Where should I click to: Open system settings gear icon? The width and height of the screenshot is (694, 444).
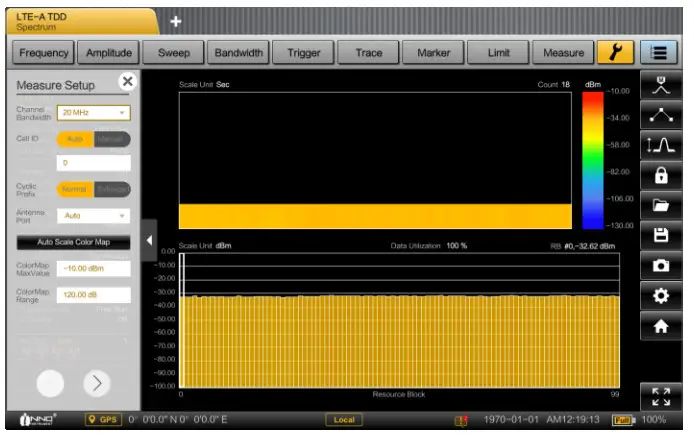[x=661, y=296]
